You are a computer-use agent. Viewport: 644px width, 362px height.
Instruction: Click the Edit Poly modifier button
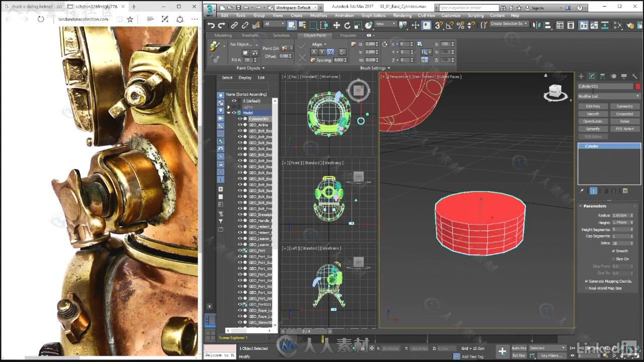(x=593, y=107)
